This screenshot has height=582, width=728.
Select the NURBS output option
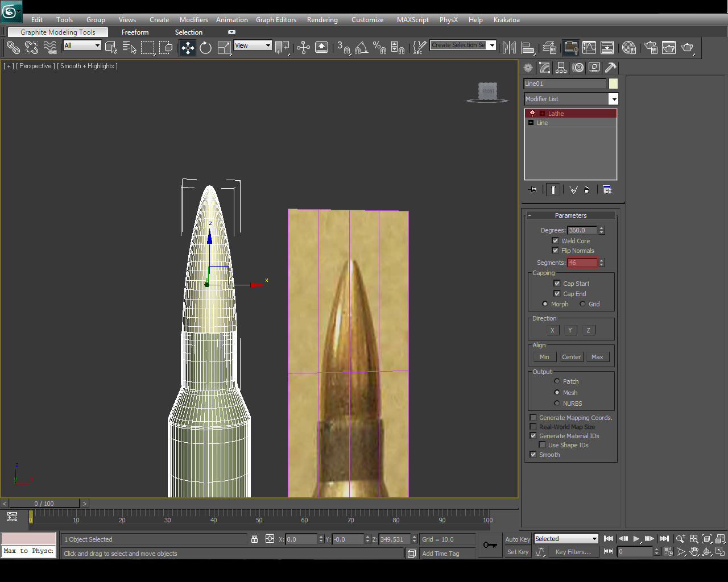pos(557,404)
